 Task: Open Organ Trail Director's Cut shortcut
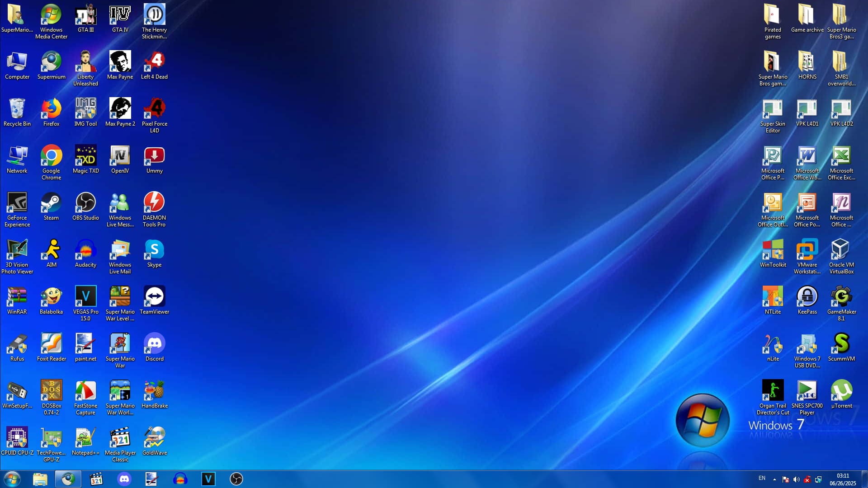point(773,398)
